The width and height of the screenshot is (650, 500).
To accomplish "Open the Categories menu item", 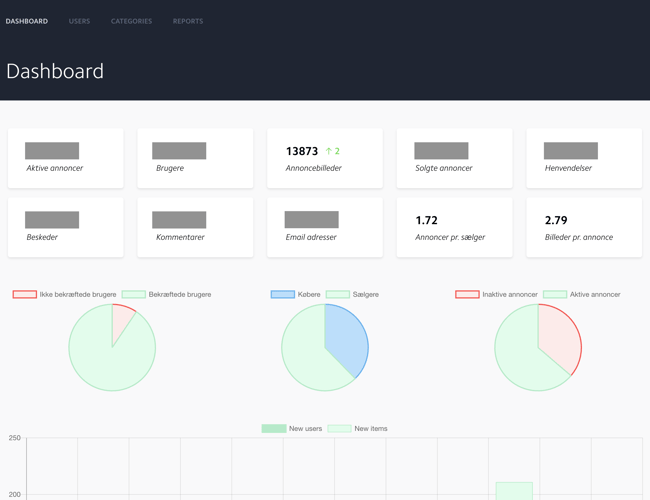I will (131, 21).
